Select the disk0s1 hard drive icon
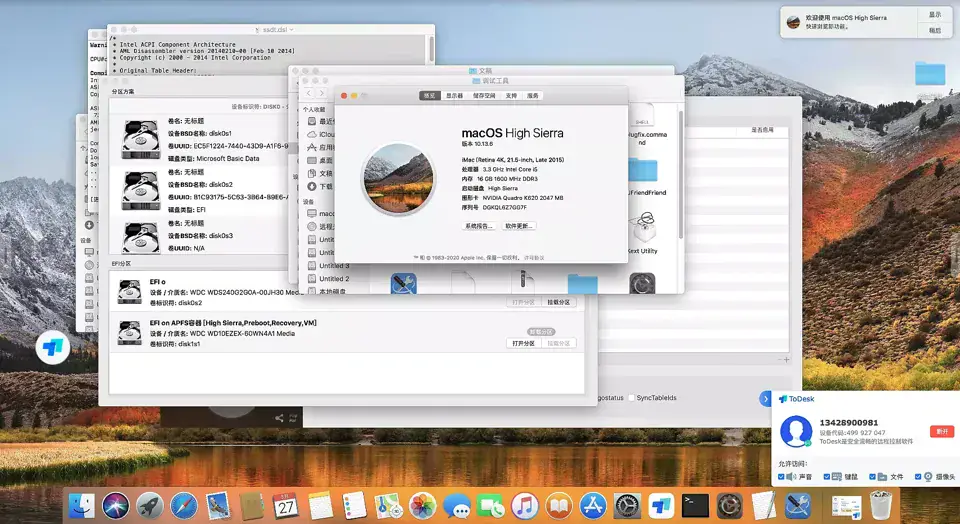This screenshot has height=524, width=960. (141, 139)
